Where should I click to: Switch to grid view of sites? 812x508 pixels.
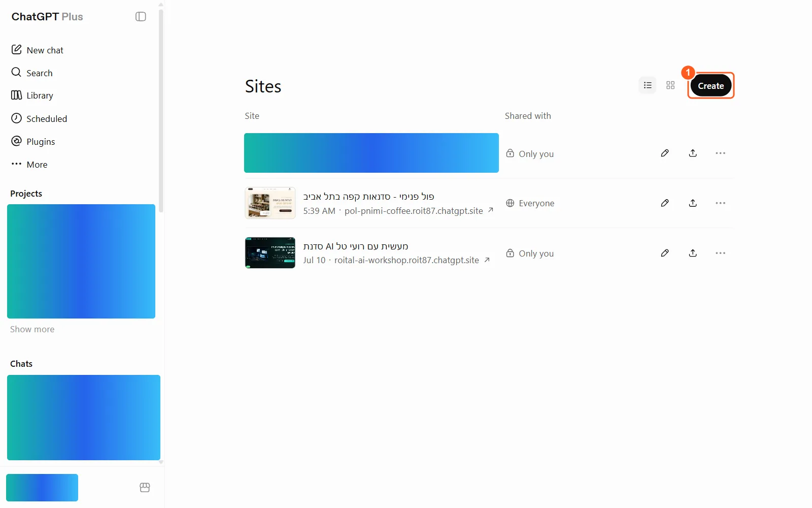670,85
